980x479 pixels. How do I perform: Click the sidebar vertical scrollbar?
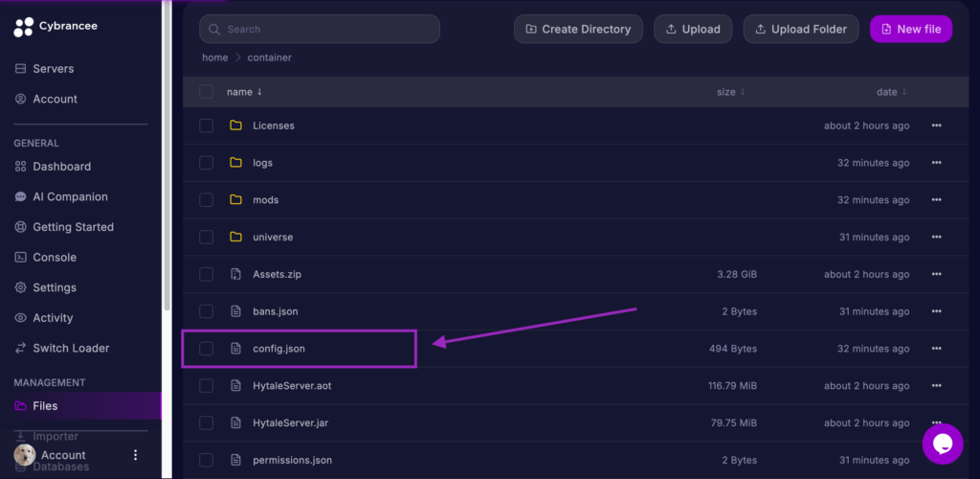tap(167, 156)
